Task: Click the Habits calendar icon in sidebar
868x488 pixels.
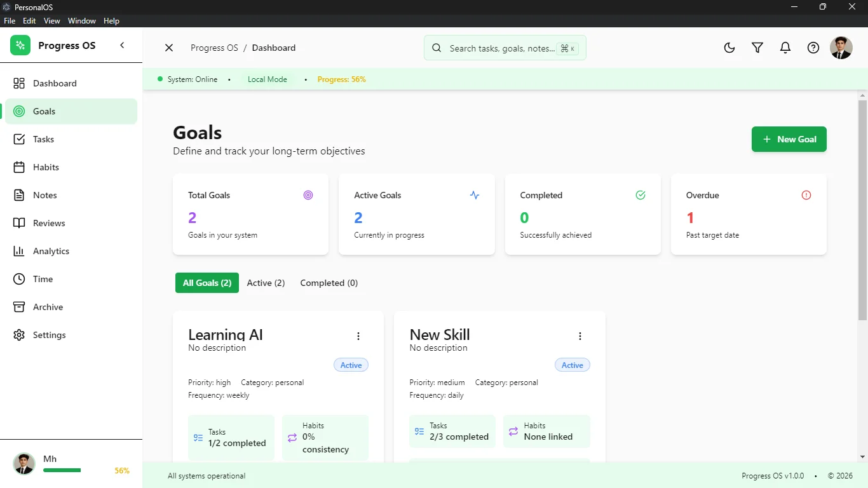Action: click(x=20, y=167)
